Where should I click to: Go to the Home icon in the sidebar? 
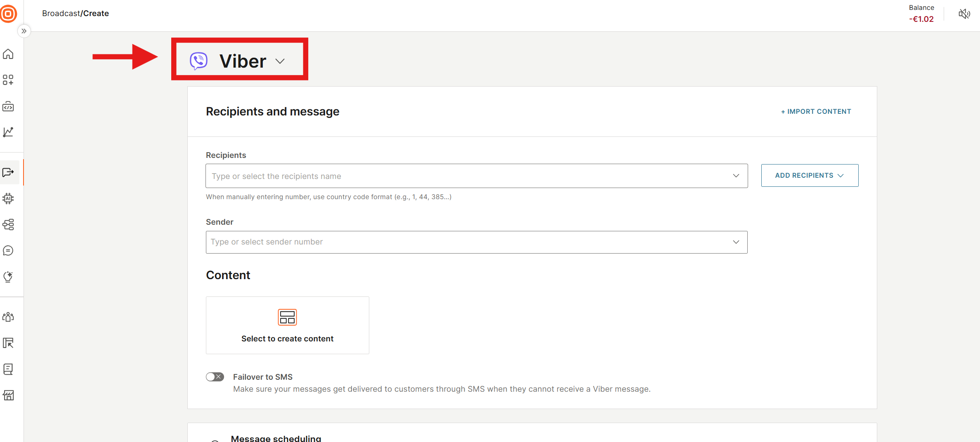click(x=8, y=54)
